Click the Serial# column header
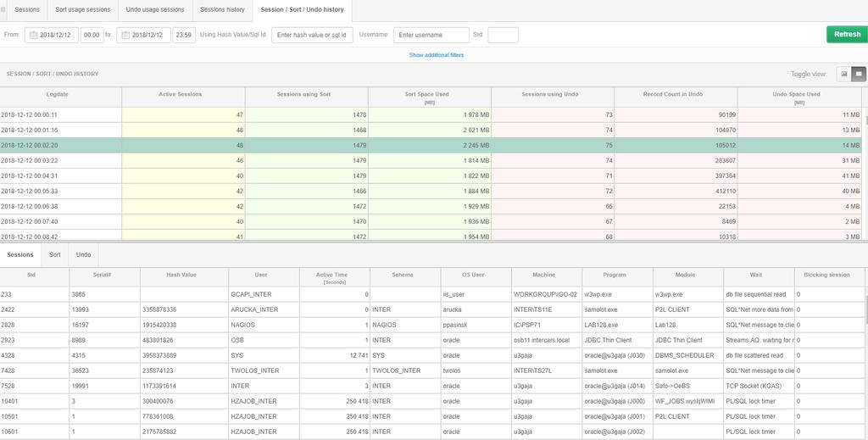Viewport: 868px width, 440px height. (x=104, y=277)
